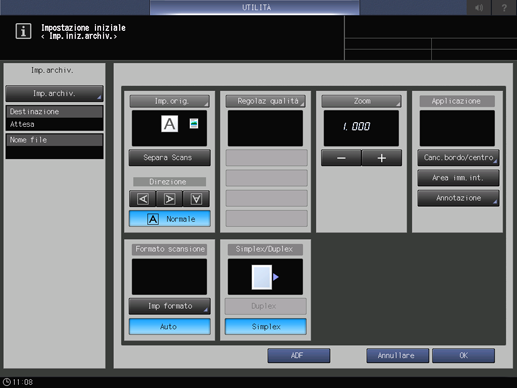Click the letter A original preview icon
Viewport: 517px width, 388px height.
point(169,124)
